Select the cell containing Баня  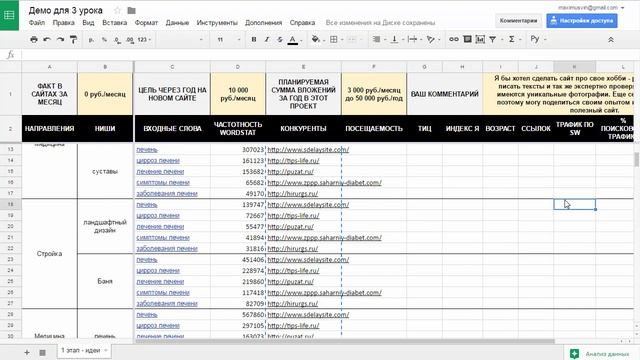[105, 281]
